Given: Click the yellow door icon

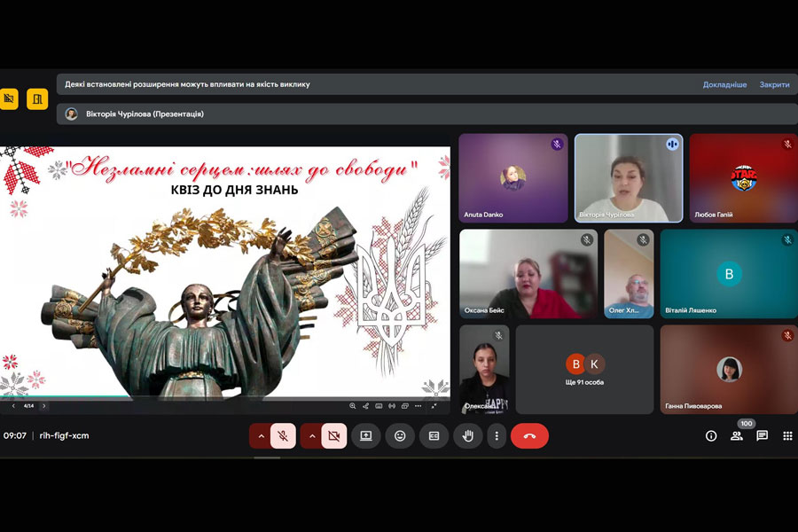Looking at the screenshot, I should 37,98.
